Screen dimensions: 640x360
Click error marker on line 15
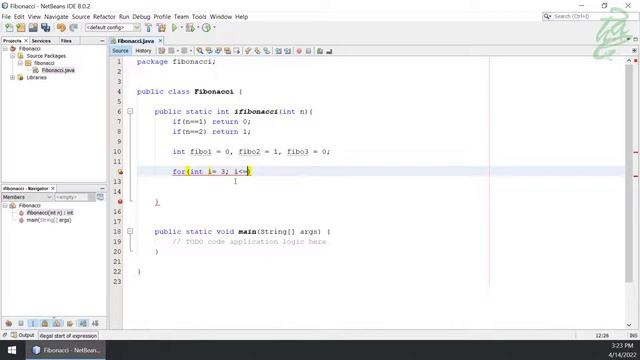(120, 202)
